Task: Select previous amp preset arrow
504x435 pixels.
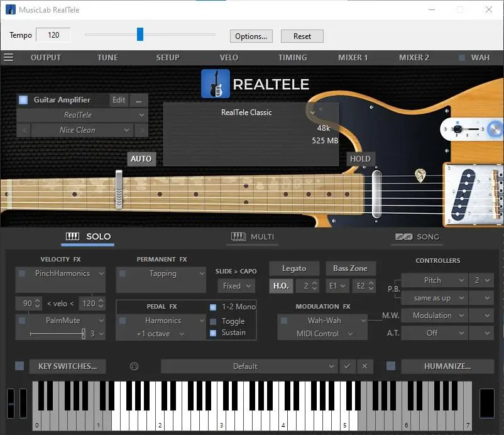Action: click(24, 130)
